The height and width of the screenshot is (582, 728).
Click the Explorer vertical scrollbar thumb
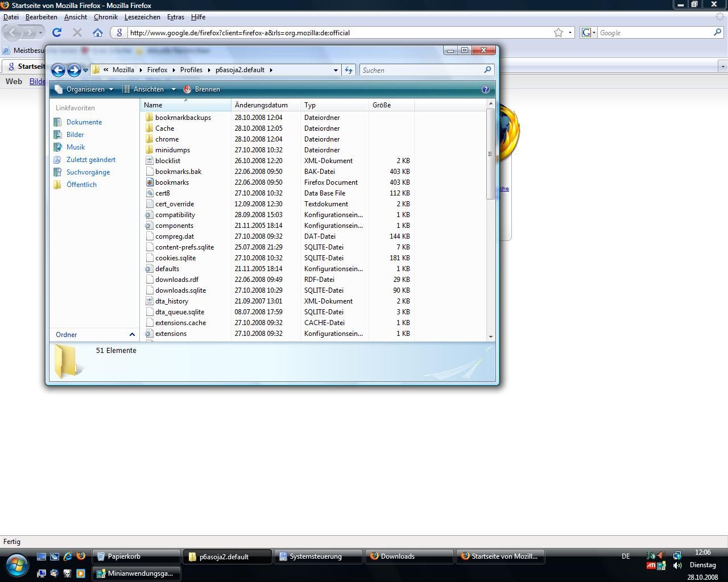tap(490, 153)
